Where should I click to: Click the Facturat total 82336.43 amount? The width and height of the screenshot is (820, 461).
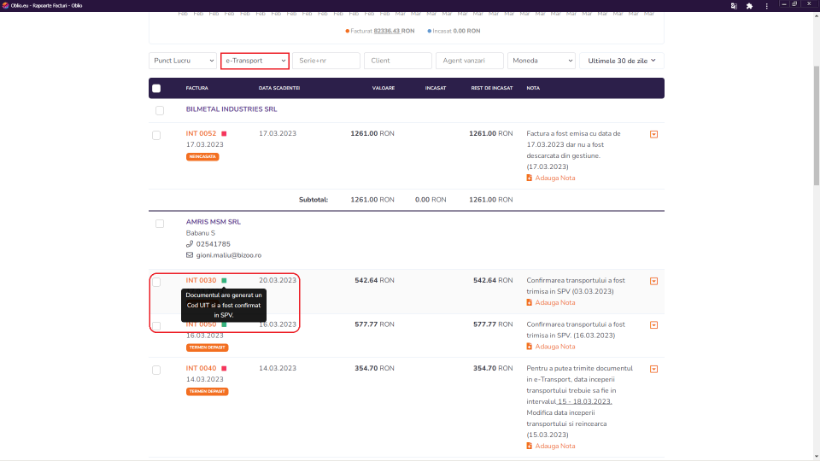coord(386,31)
